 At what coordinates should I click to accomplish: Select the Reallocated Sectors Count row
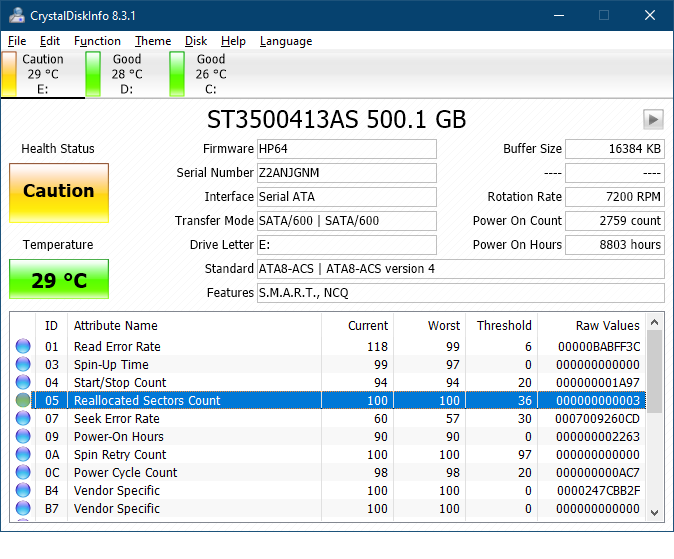[328, 400]
